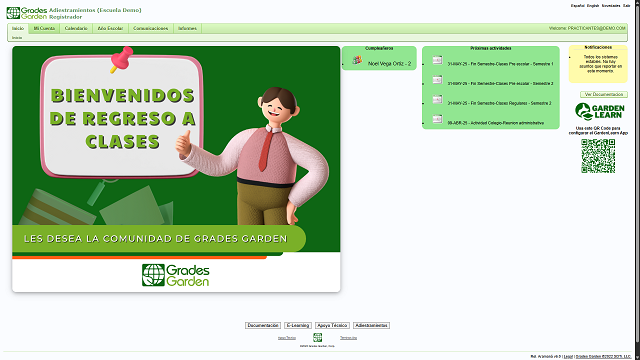Open the Año Escolar menu
640x360 pixels.
(110, 29)
